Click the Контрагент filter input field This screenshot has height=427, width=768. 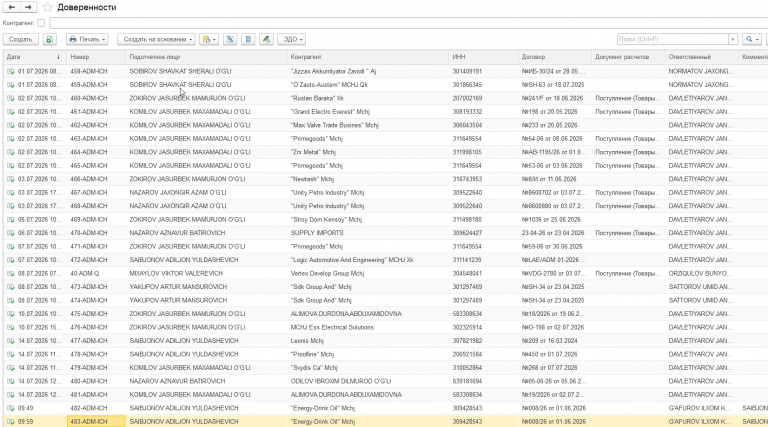[x=408, y=23]
